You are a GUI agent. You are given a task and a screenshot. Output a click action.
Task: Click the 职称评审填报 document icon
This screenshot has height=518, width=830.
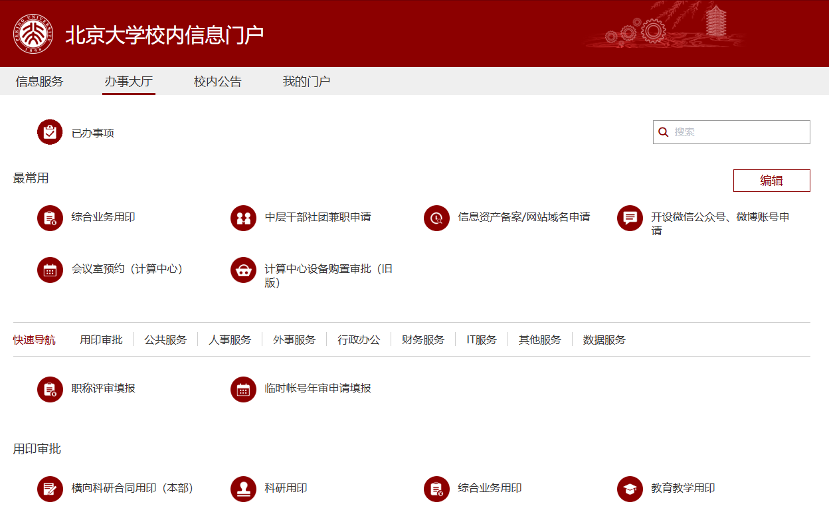pyautogui.click(x=49, y=389)
